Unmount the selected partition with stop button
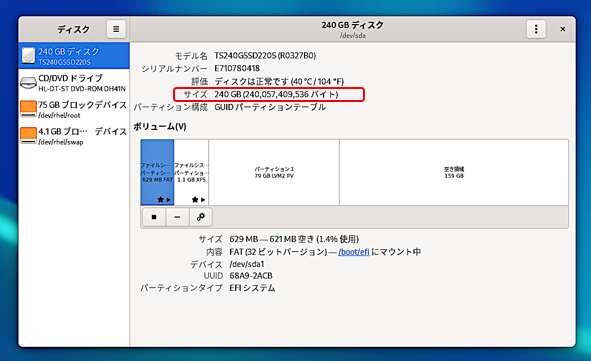Image resolution: width=591 pixels, height=361 pixels. [154, 217]
